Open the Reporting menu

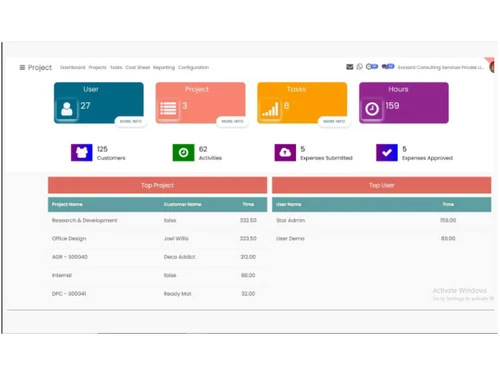164,67
